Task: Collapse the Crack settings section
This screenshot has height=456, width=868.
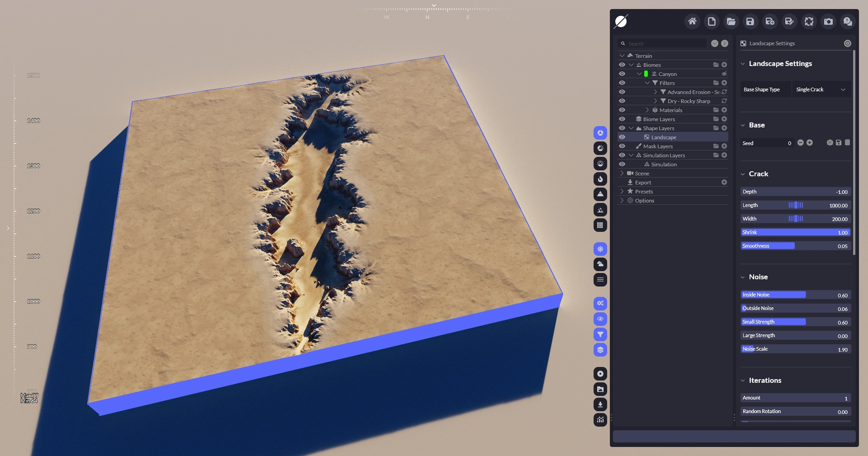Action: pos(743,174)
